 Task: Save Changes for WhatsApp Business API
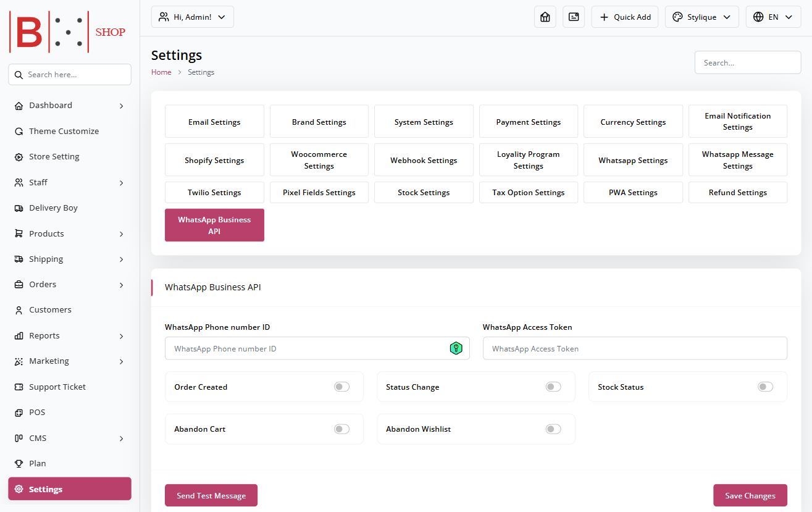point(750,495)
